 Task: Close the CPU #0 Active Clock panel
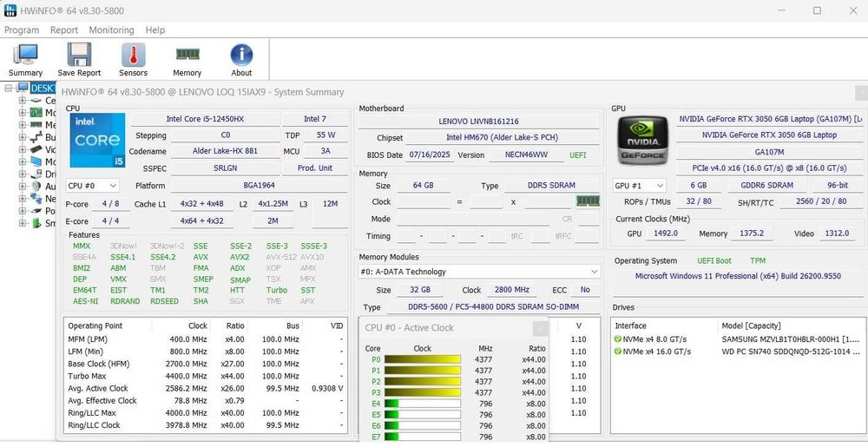point(540,329)
